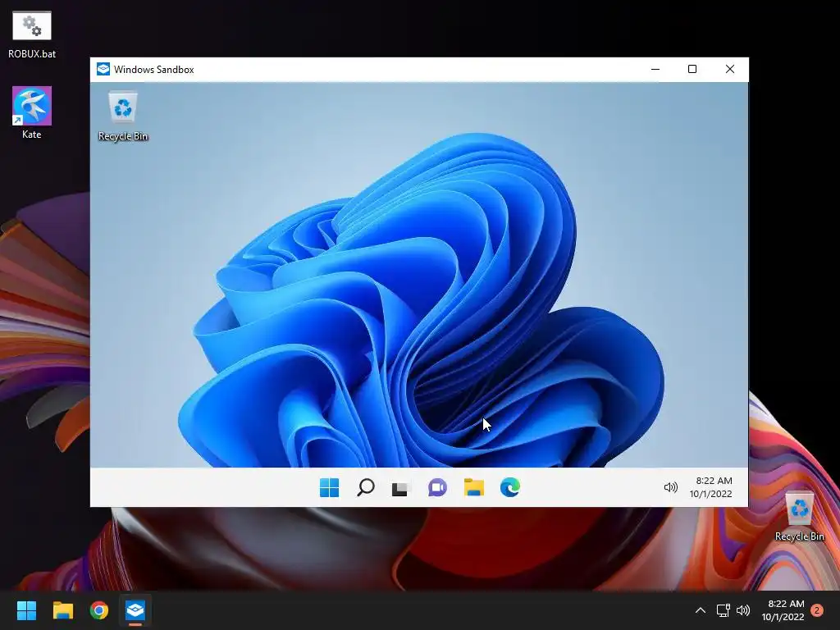Close the Windows Sandbox window
The width and height of the screenshot is (840, 630).
729,69
